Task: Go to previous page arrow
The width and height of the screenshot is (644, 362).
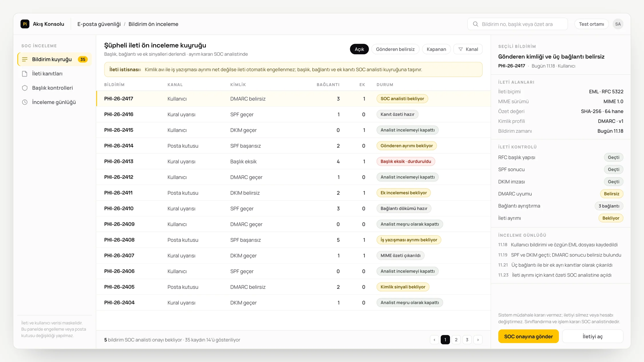Action: point(434,340)
